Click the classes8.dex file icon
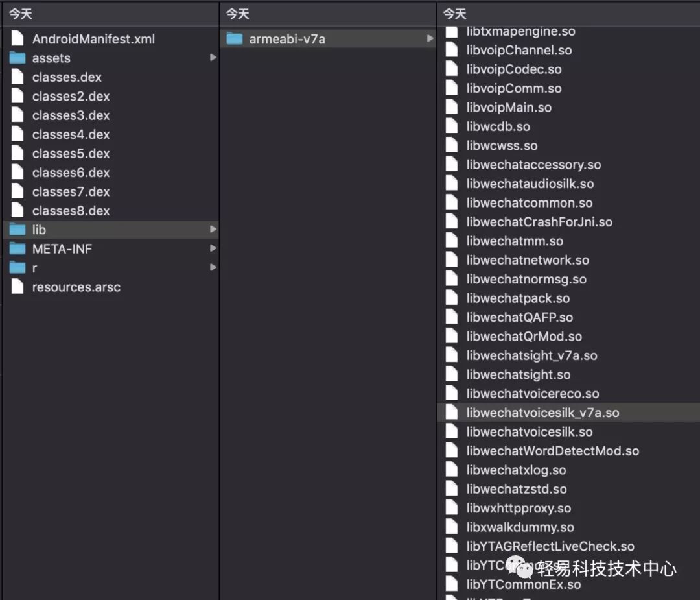The image size is (700, 600). (x=17, y=210)
